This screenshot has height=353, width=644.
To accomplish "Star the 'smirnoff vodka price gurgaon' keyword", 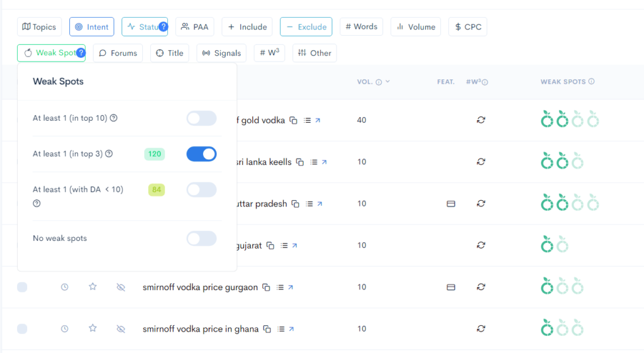I will pos(92,287).
